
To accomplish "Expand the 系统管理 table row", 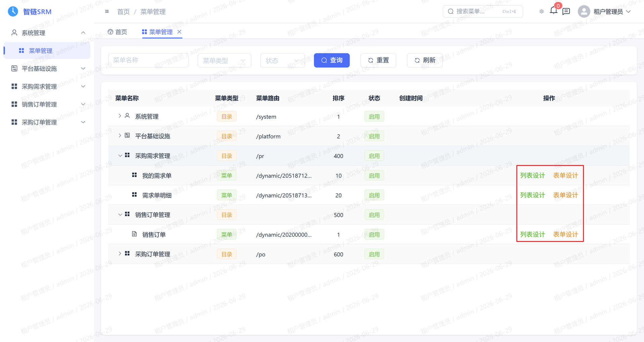I will click(x=120, y=116).
